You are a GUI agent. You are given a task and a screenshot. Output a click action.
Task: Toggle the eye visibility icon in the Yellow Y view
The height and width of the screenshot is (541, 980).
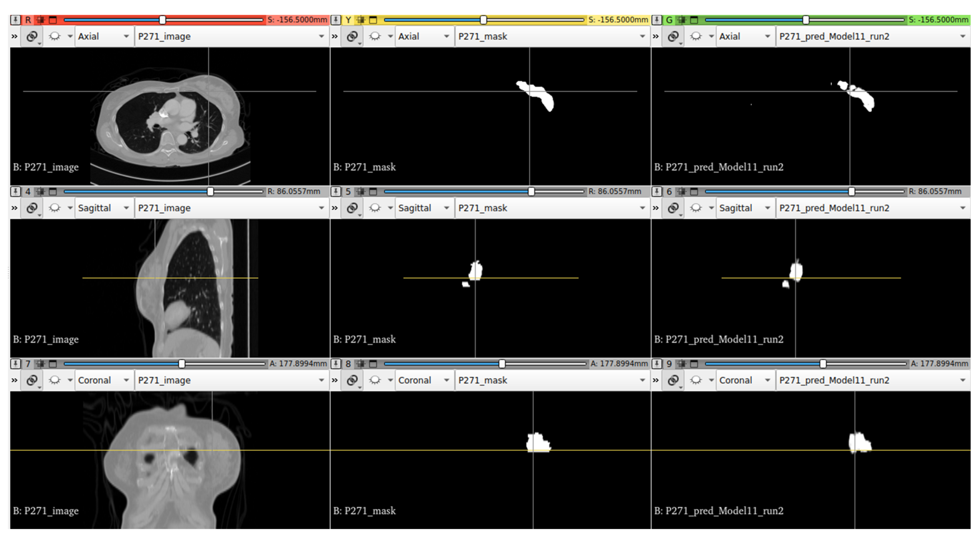[x=375, y=37]
